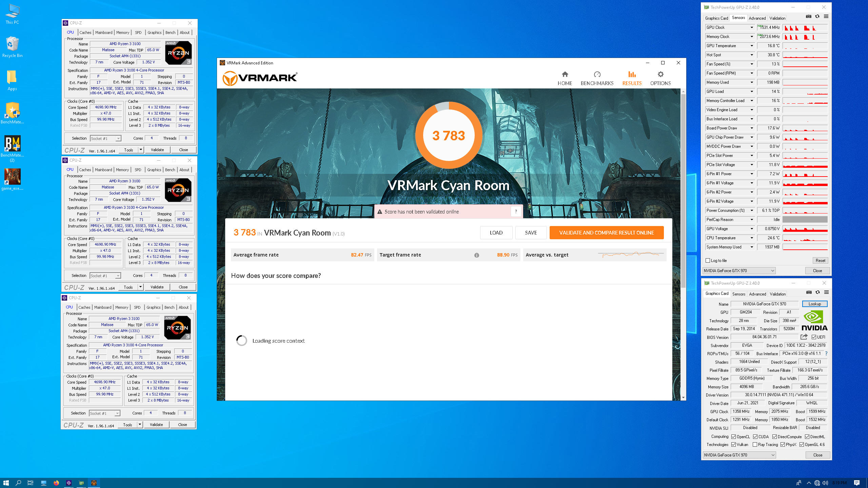Screen dimensions: 868x488
Task: Toggle the Ray Tracing checkbox
Action: [755, 445]
